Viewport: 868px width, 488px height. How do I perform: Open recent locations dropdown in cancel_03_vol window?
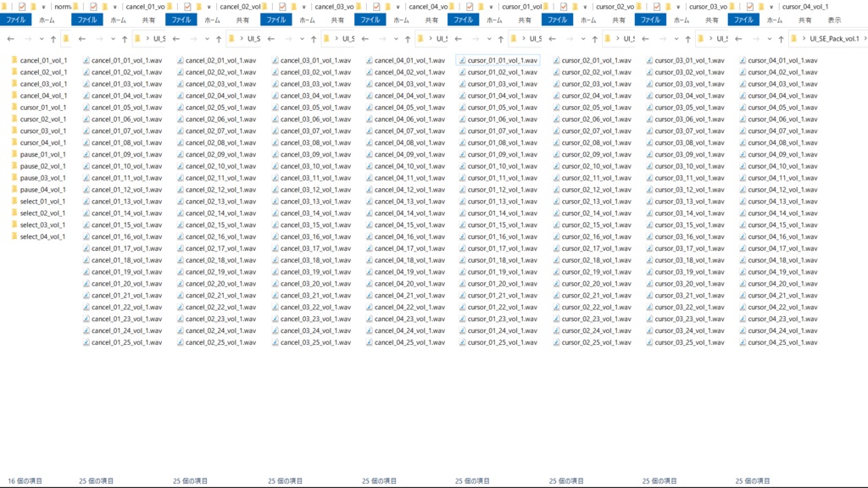pos(302,39)
